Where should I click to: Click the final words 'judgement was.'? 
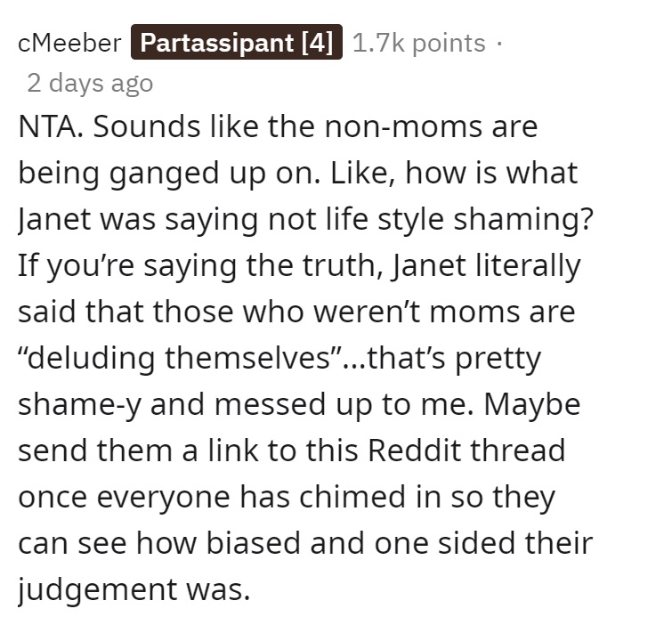(x=134, y=589)
